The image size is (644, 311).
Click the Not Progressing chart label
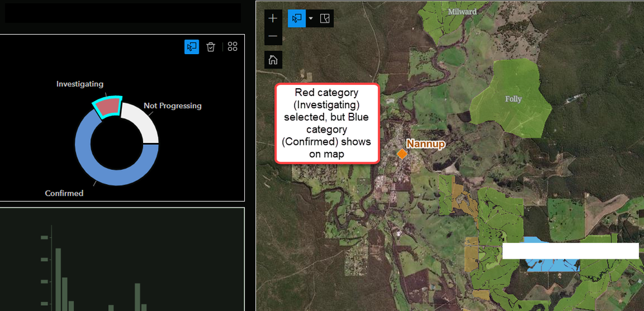click(173, 106)
